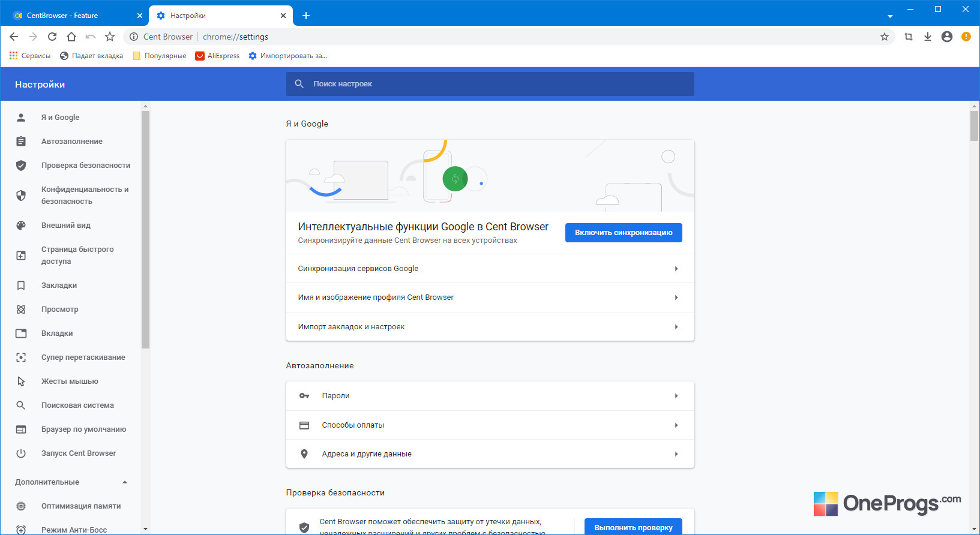Screen dimensions: 980x535
Task: Click the bookmark icon for Закладки
Action: coord(21,285)
